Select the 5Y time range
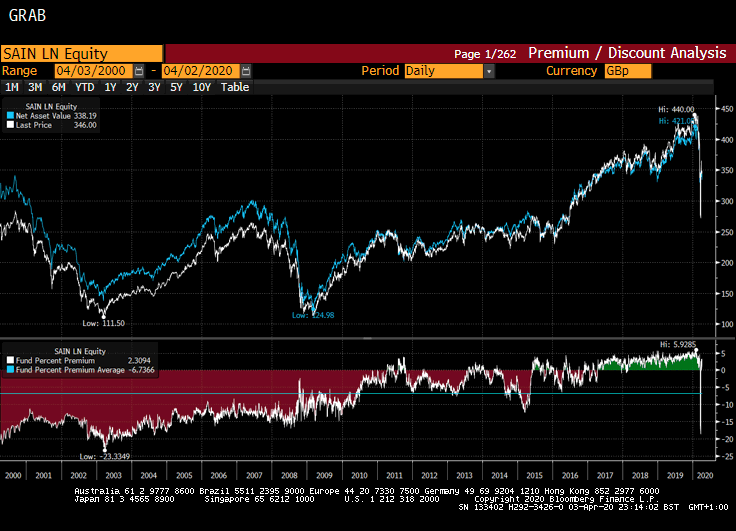The height and width of the screenshot is (531, 736). pyautogui.click(x=176, y=87)
